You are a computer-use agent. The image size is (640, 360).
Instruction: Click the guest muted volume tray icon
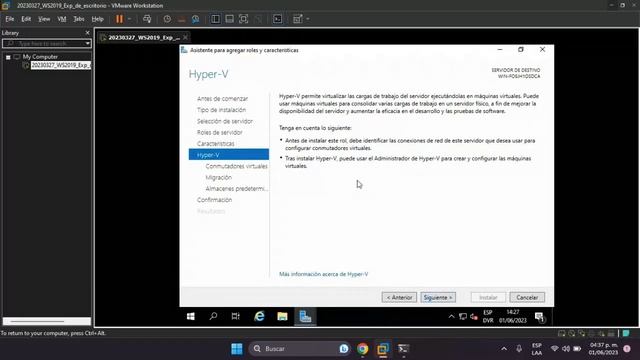pos(474,316)
